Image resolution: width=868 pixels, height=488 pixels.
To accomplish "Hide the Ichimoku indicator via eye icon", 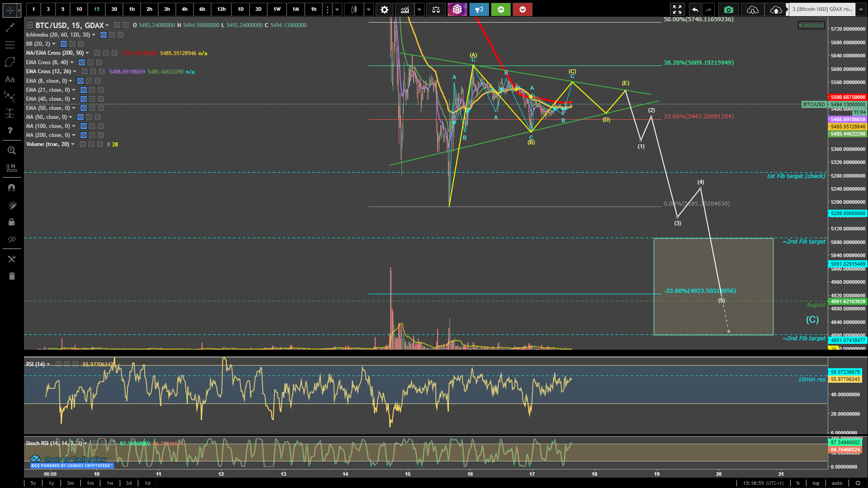I will click(x=104, y=35).
